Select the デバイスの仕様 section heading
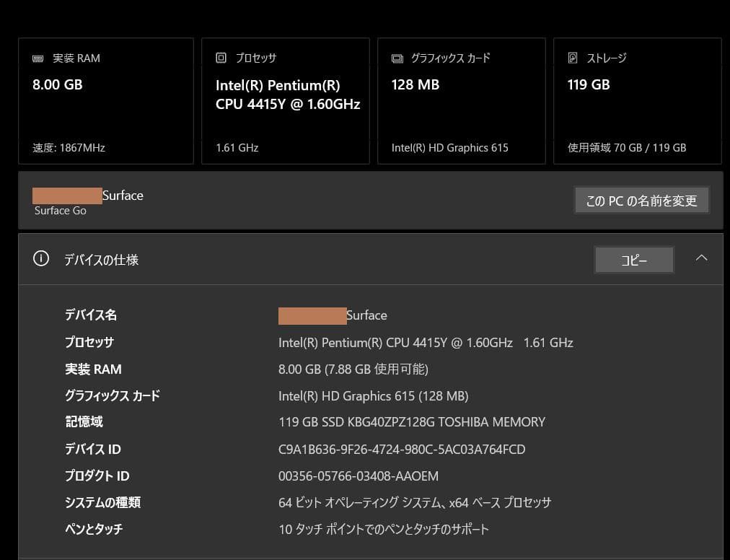The width and height of the screenshot is (730, 560). (x=101, y=260)
